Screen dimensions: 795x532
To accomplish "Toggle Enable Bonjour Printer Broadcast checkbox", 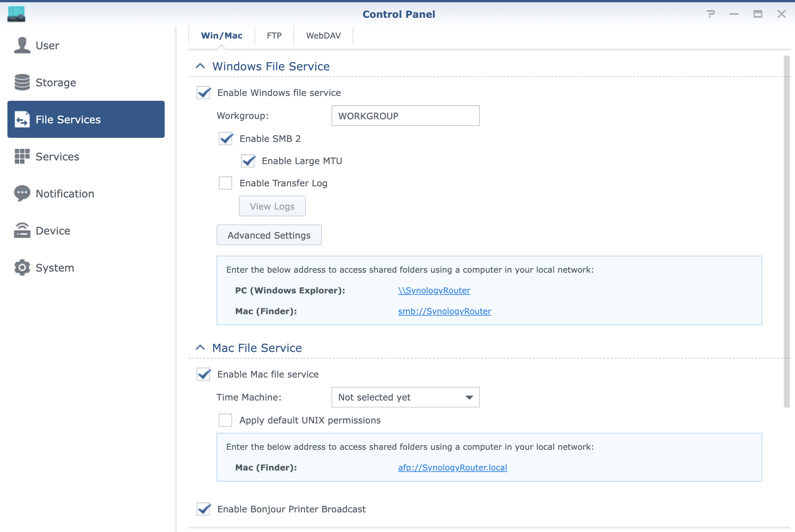I will (204, 509).
